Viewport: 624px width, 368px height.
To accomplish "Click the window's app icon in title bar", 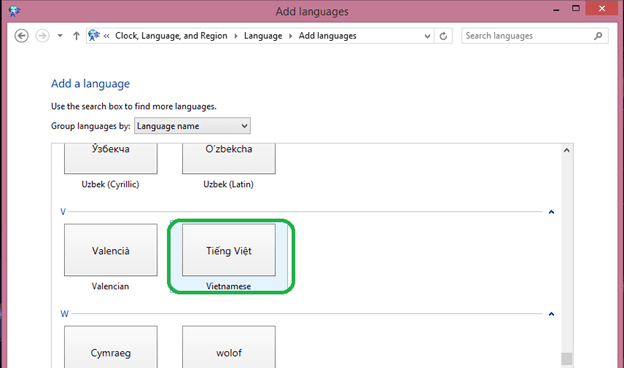I will (14, 10).
